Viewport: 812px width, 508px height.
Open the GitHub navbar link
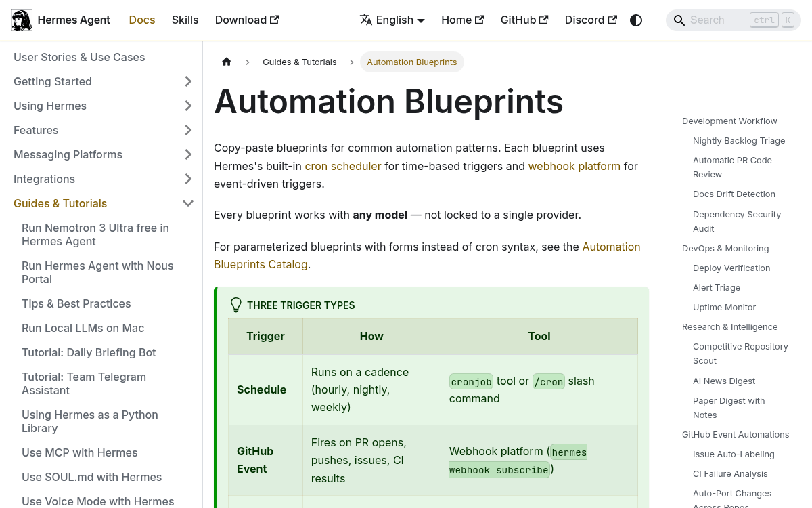point(524,20)
